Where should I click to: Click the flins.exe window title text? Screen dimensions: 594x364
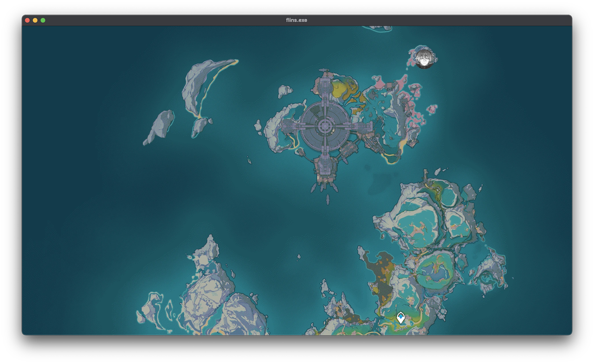tap(297, 20)
